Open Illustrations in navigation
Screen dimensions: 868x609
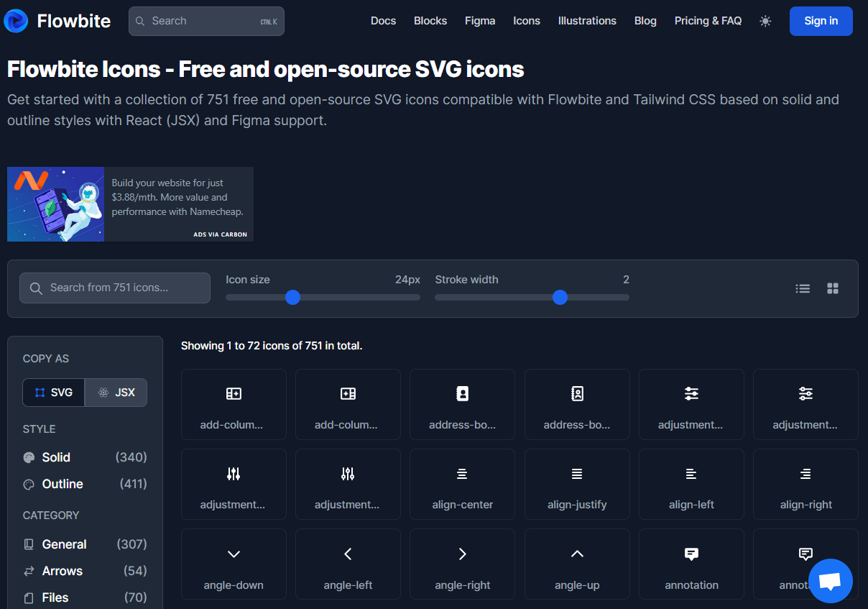tap(587, 21)
